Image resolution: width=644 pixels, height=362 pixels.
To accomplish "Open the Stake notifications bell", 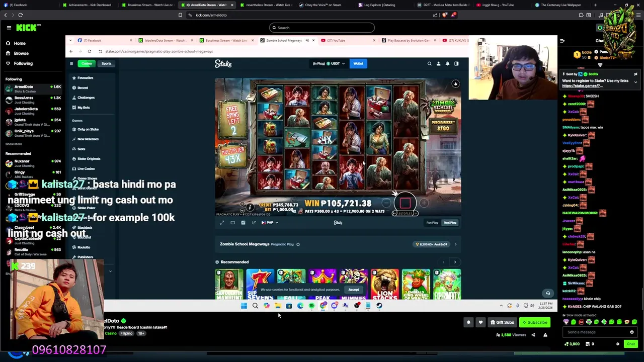I will (x=447, y=64).
